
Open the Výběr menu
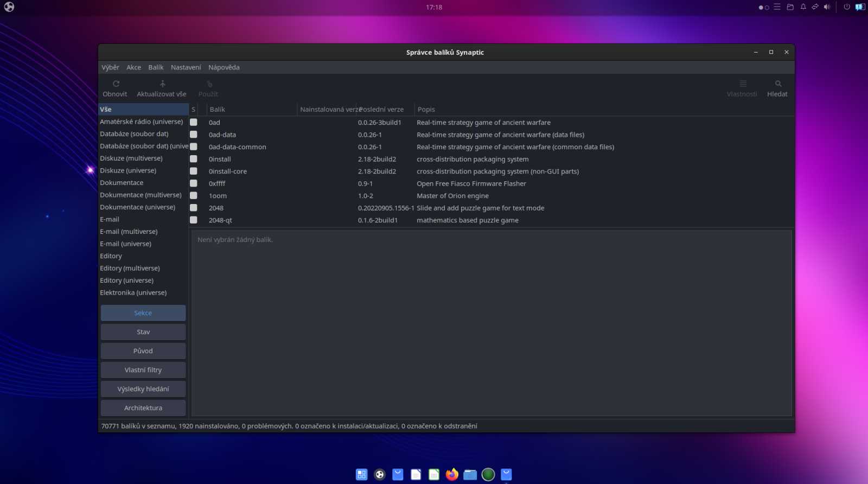pos(110,67)
